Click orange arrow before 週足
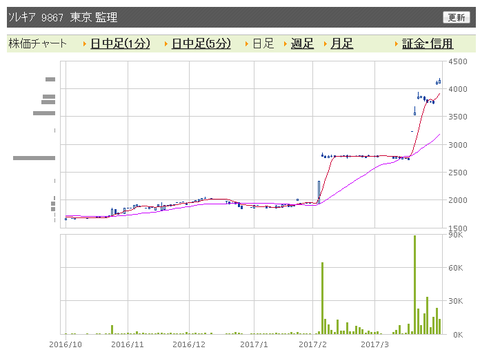Image resolution: width=480 pixels, height=361 pixels. point(285,44)
